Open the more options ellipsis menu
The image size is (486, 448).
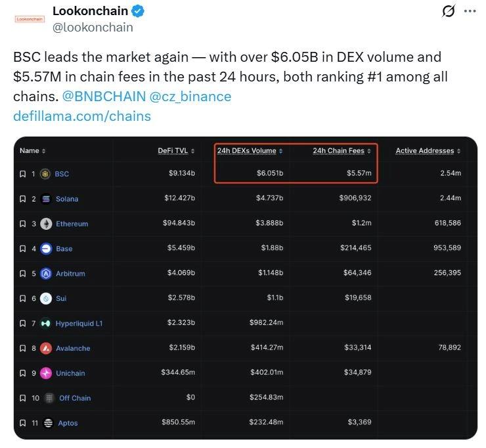point(470,11)
